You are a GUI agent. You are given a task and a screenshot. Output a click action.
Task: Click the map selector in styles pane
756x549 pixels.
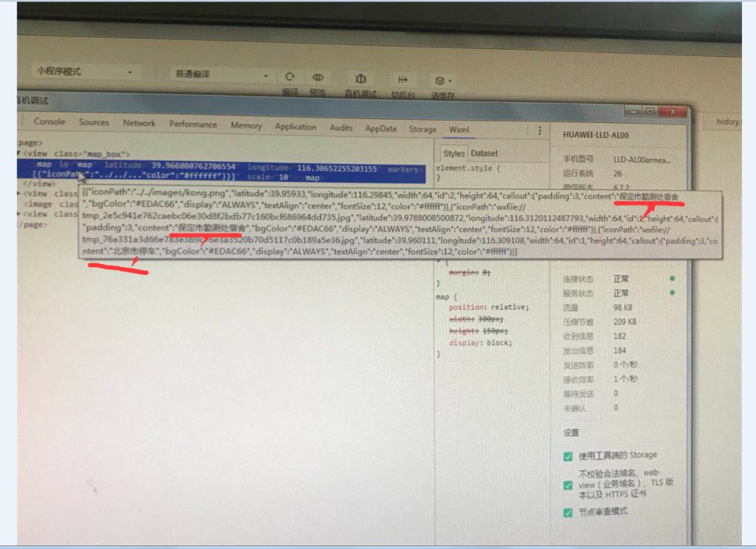[442, 297]
